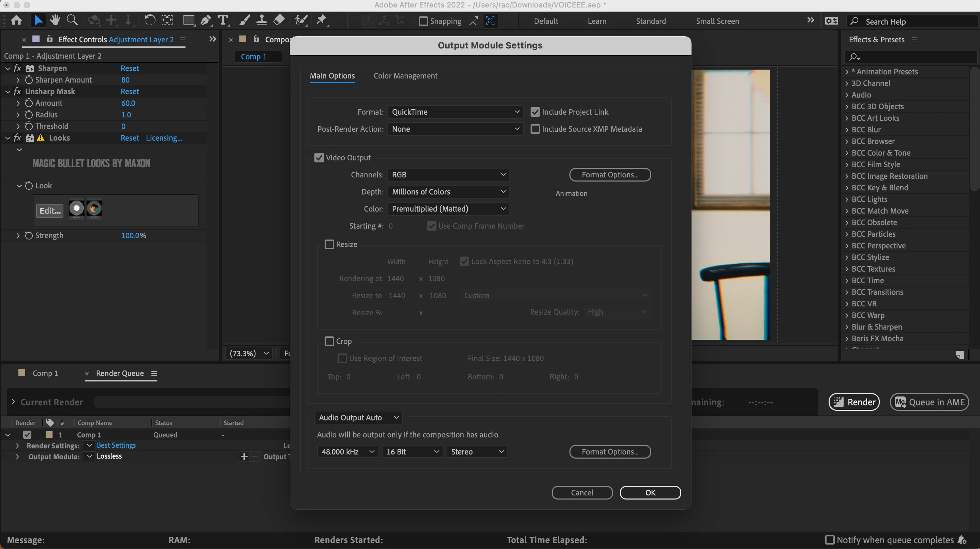Select the Rotation tool
The width and height of the screenshot is (980, 549).
click(x=149, y=20)
